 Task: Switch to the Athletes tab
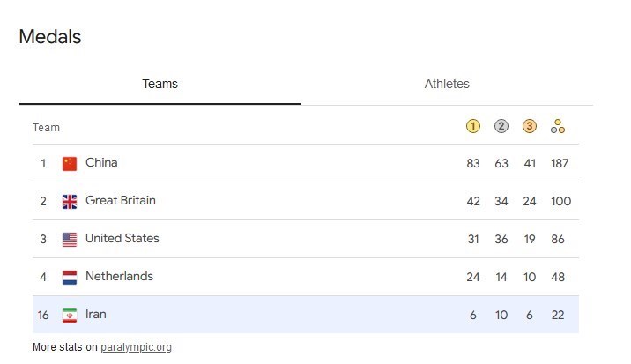[447, 85]
